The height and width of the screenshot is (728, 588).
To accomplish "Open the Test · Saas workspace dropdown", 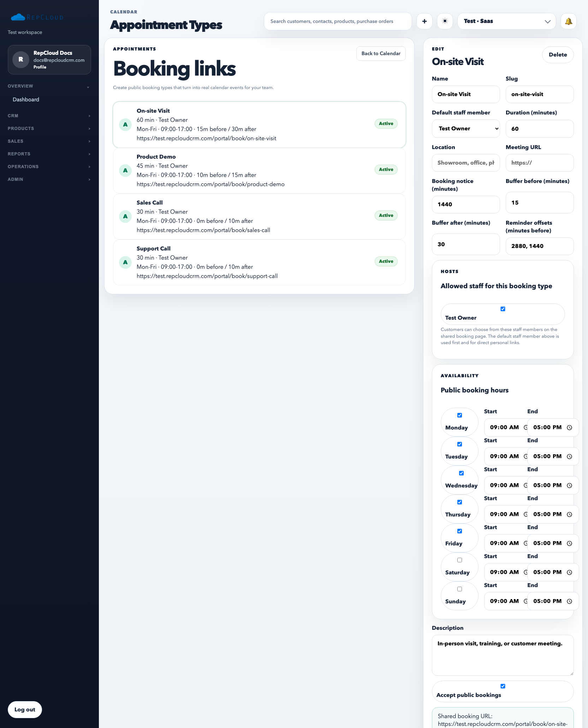I will coord(507,21).
